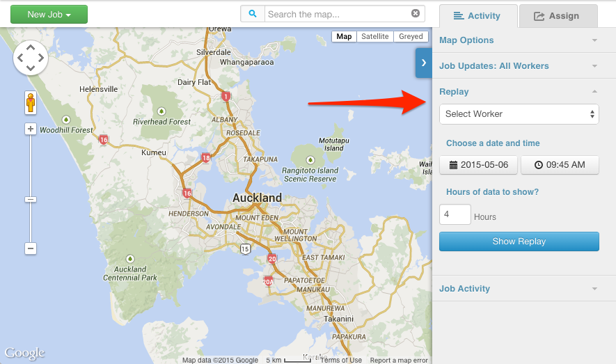Click Auckland Centennial Park tree icon
Viewport: 616px width, 364px height.
pyautogui.click(x=130, y=259)
